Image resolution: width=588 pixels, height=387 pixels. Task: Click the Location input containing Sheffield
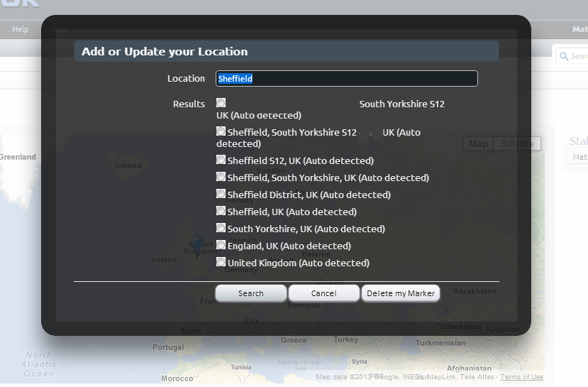(x=347, y=78)
